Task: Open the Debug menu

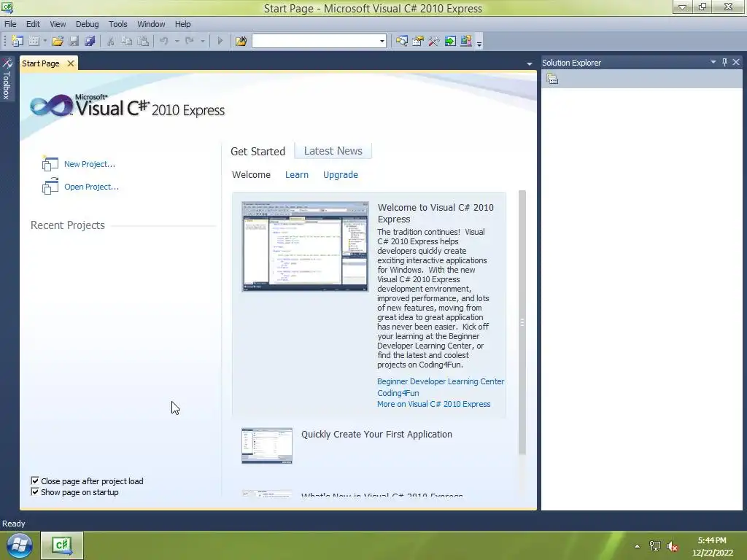Action: 88,24
